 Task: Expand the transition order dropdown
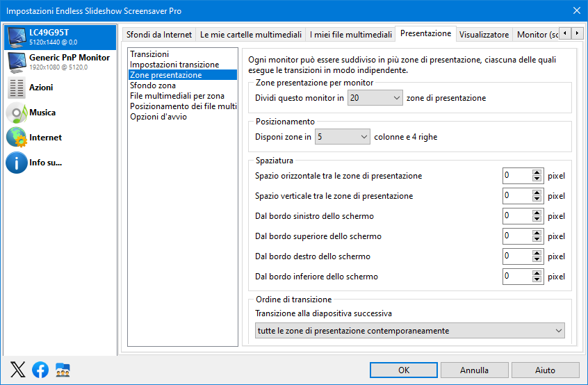410,331
